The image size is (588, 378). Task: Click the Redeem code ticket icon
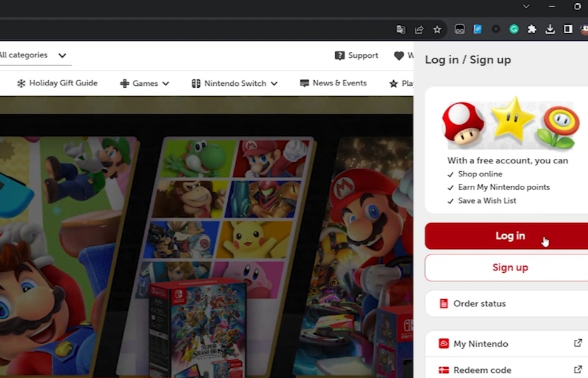point(444,370)
